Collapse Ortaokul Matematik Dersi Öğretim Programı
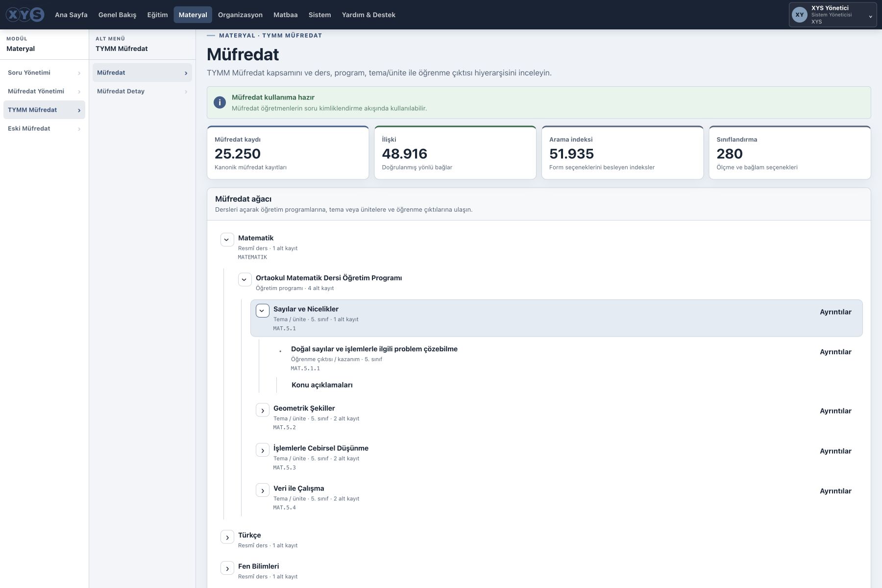 click(245, 280)
